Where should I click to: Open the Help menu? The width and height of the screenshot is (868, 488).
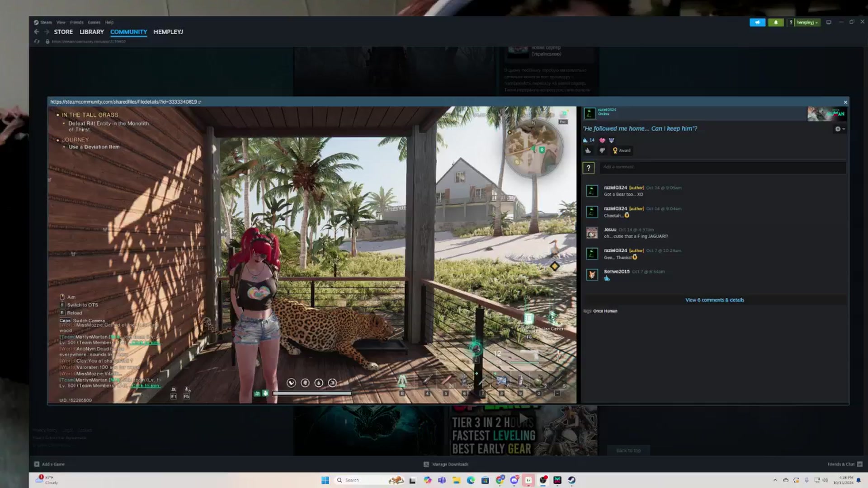coord(109,22)
